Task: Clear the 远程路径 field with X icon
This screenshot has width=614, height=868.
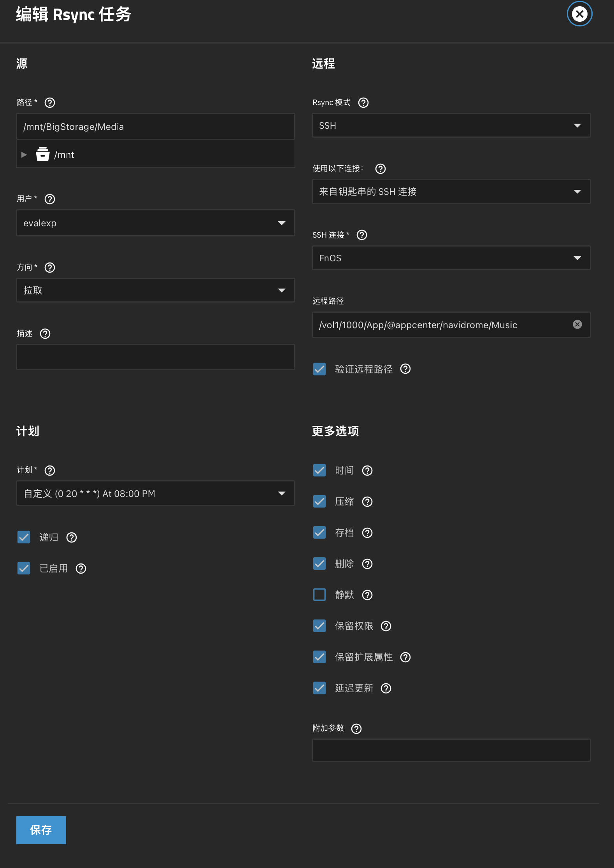Action: [x=577, y=324]
